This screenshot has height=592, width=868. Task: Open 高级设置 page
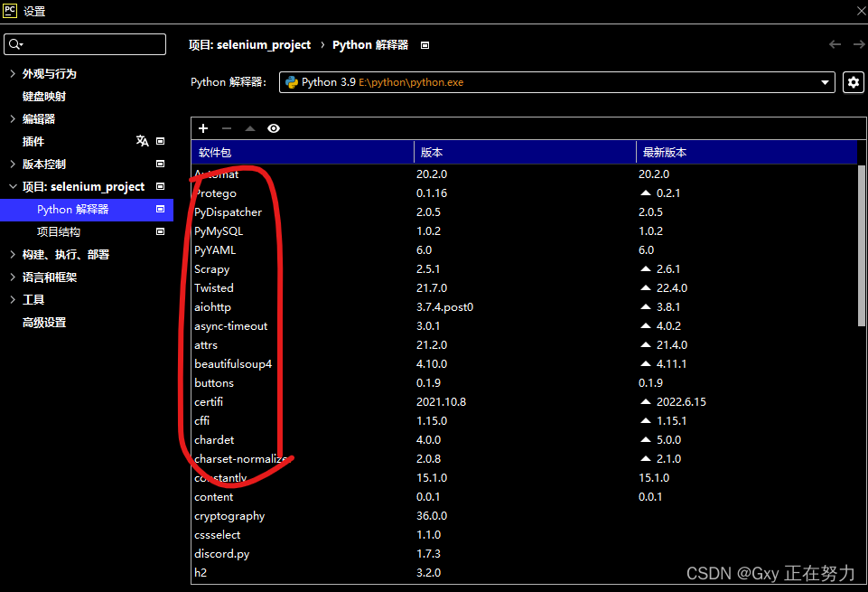point(44,323)
